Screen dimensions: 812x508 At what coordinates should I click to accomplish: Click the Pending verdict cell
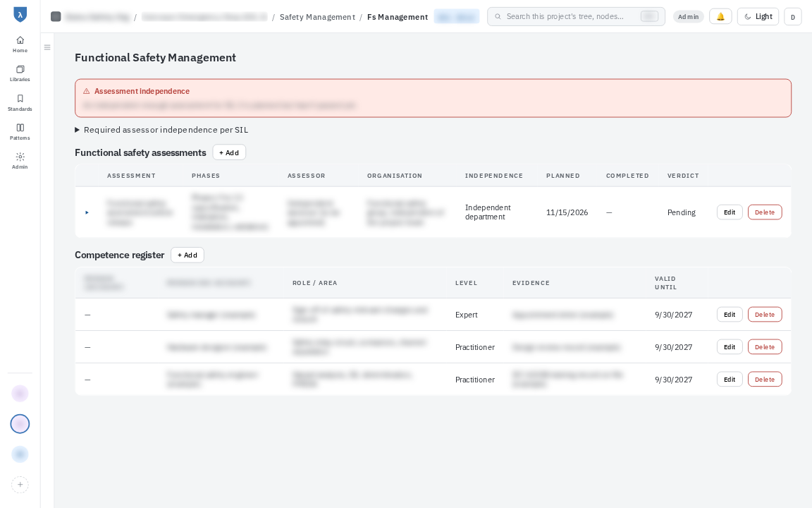[x=682, y=212]
